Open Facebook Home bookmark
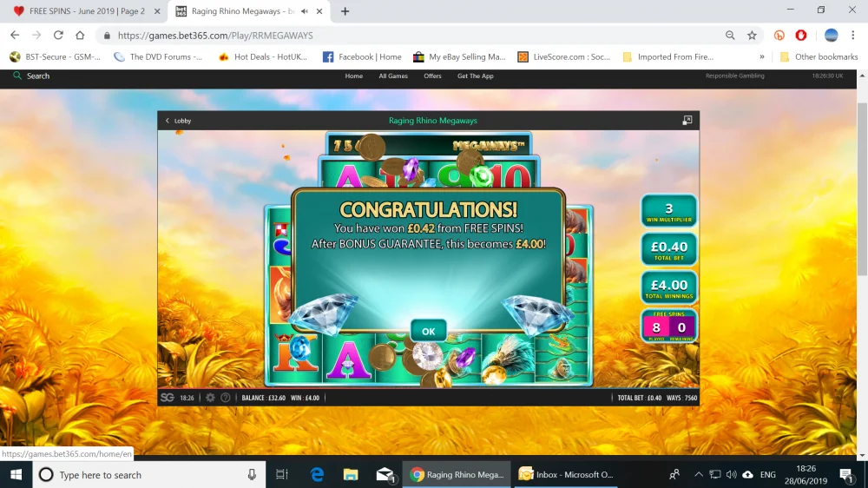The height and width of the screenshot is (488, 868). coord(362,56)
